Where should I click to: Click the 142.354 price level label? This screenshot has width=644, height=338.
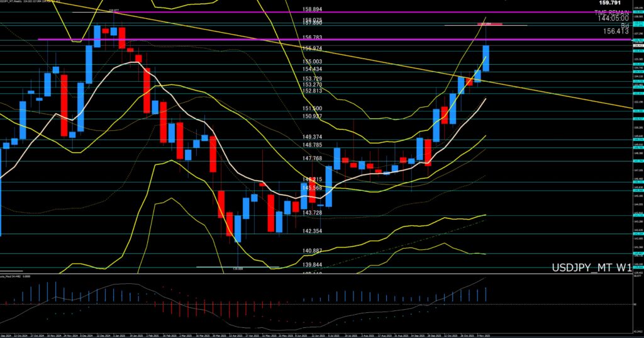pyautogui.click(x=313, y=231)
